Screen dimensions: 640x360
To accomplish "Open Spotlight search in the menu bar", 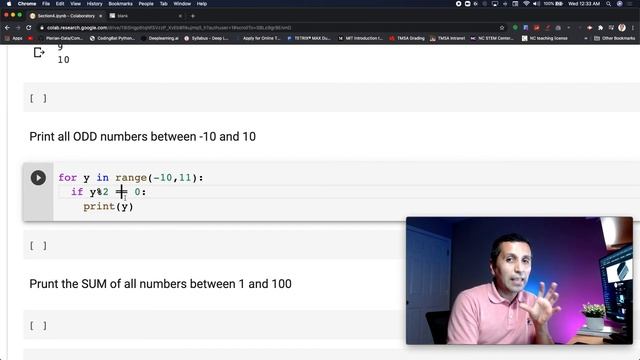I will point(609,4).
